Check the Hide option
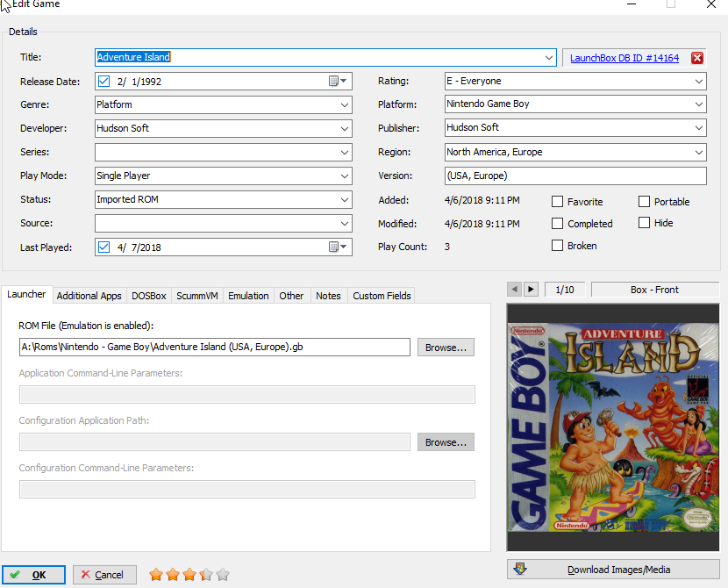The image size is (728, 588). point(644,223)
